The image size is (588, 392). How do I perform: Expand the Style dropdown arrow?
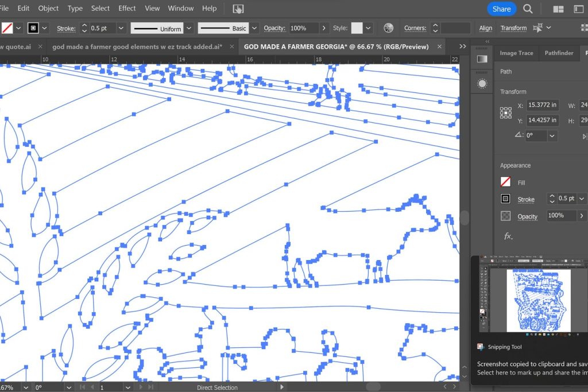pos(368,28)
